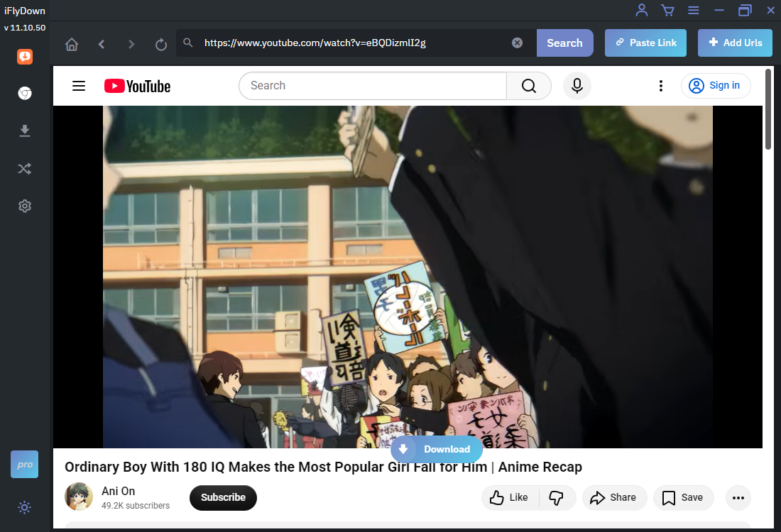The image size is (781, 532).
Task: Navigate back with the left arrow
Action: click(102, 44)
